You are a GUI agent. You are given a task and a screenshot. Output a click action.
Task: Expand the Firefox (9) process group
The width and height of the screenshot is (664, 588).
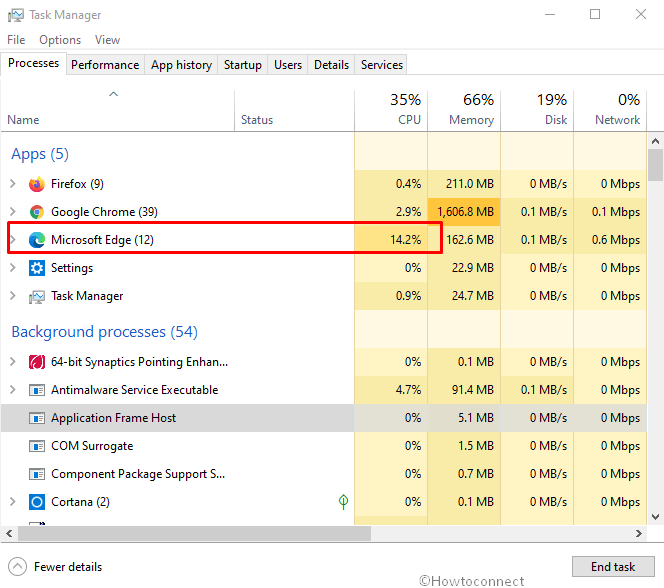click(13, 184)
